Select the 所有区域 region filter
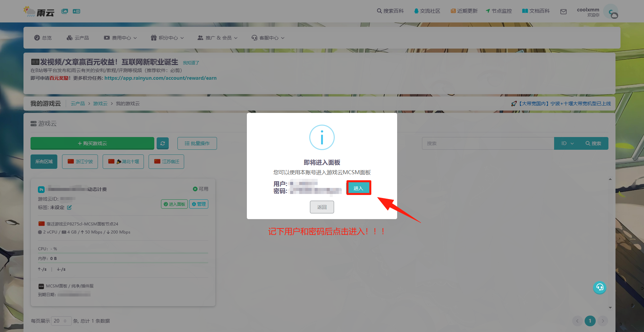 point(44,161)
